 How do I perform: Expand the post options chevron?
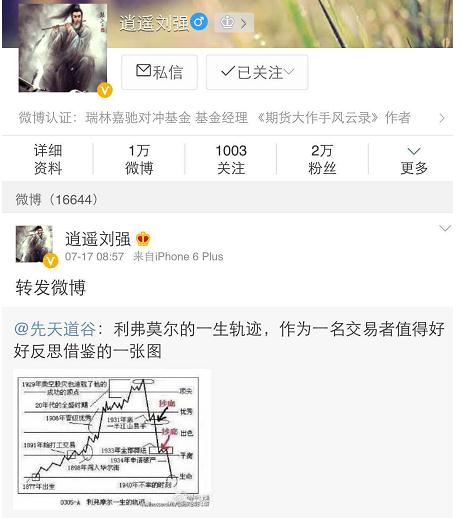445,228
